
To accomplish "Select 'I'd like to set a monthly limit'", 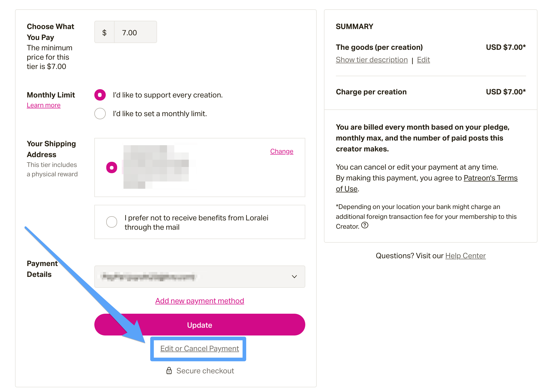I will click(100, 113).
